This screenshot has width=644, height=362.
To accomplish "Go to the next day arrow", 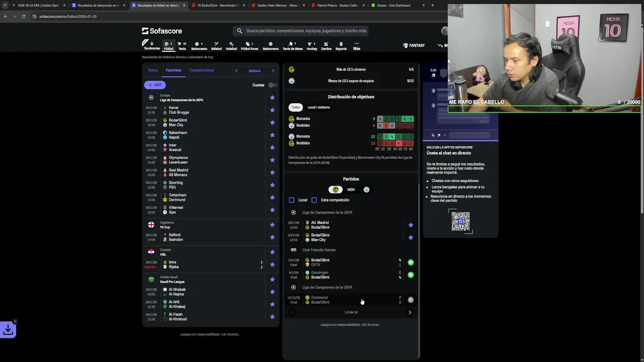I will pyautogui.click(x=273, y=71).
